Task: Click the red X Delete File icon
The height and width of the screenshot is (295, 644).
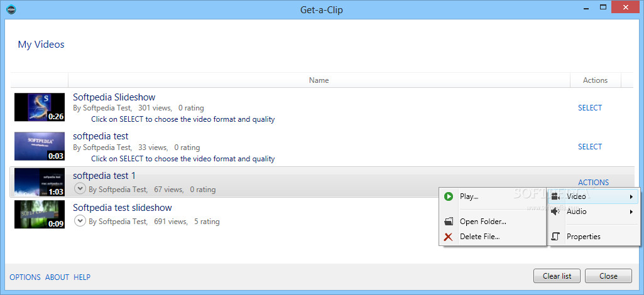Action: (448, 237)
